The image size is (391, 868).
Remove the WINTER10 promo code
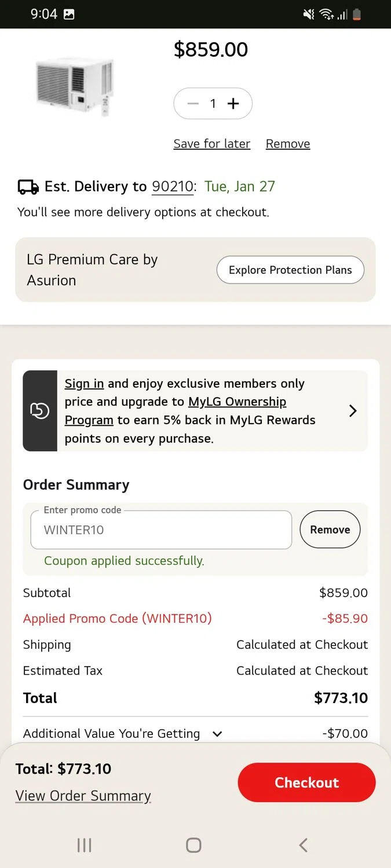330,529
